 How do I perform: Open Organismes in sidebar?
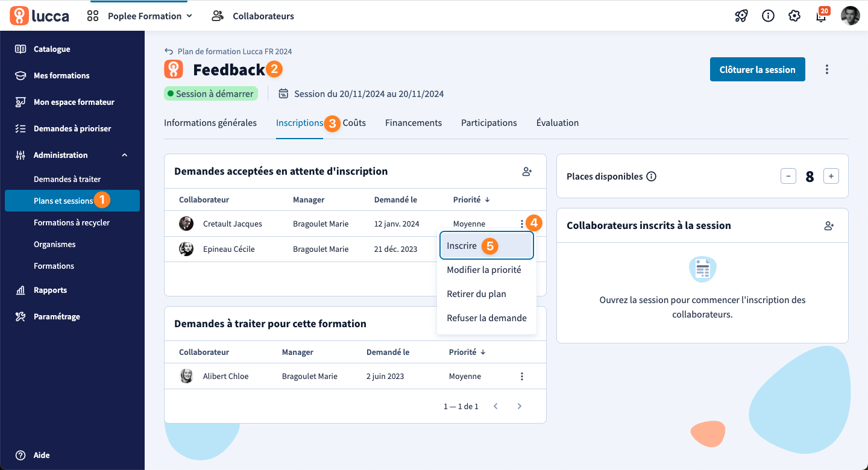55,244
